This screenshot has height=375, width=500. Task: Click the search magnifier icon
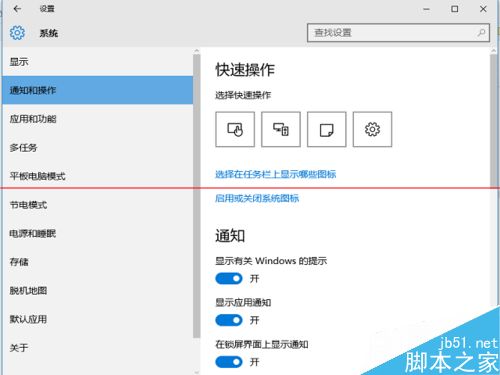(x=481, y=32)
